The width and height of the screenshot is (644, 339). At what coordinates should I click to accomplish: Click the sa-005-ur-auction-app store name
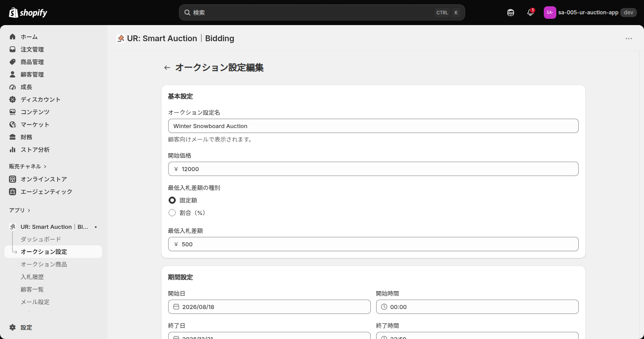click(588, 13)
